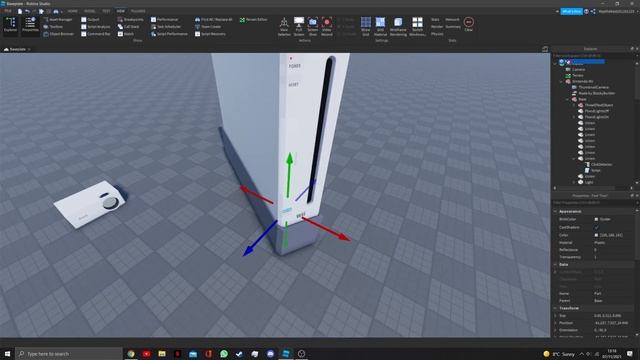Switch to the PLUGINS ribbon tab
This screenshot has width=640, height=360.
(138, 11)
